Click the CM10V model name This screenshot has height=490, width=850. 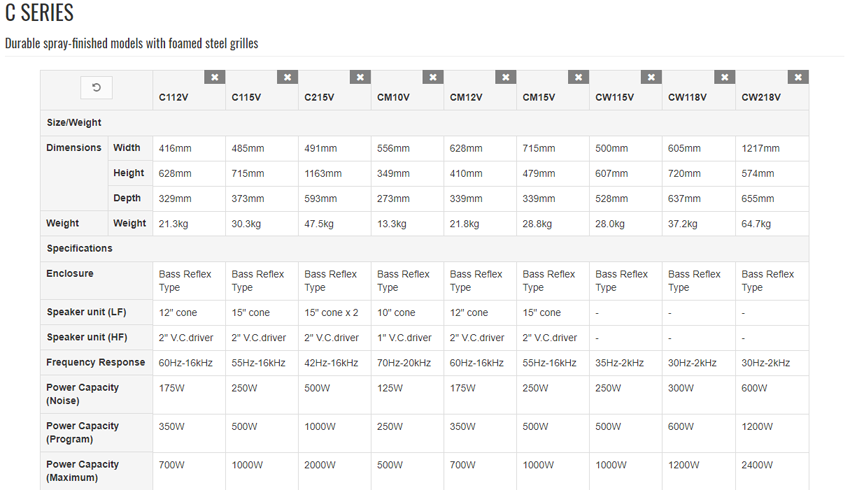point(393,98)
